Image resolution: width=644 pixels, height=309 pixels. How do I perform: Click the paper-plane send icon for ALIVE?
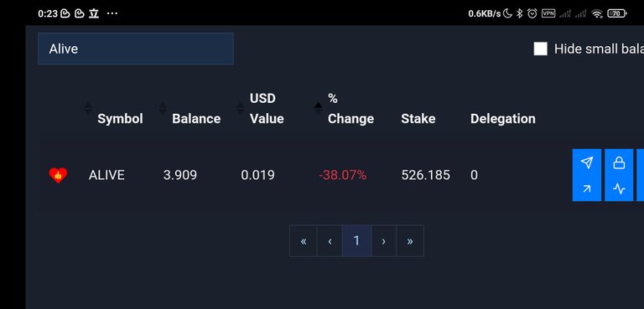[587, 162]
